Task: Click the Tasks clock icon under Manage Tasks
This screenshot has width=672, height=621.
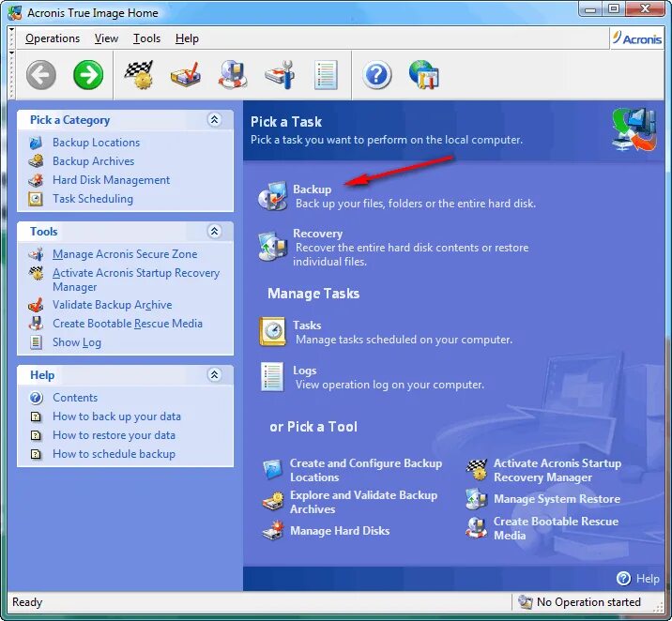Action: (272, 331)
